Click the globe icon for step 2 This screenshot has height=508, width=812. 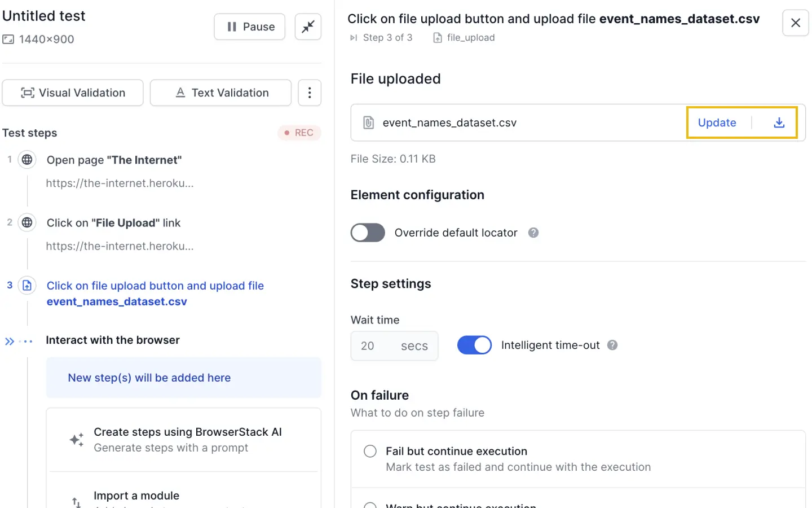[27, 222]
